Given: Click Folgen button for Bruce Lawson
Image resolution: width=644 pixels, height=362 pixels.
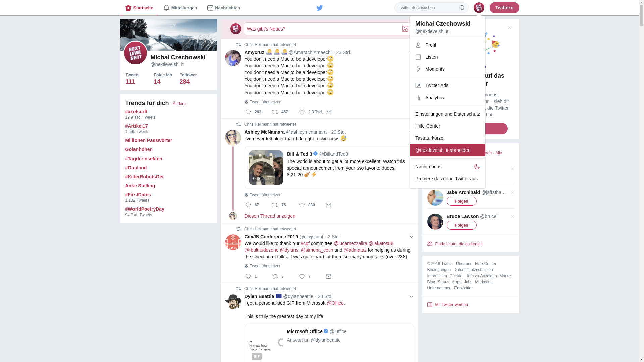Looking at the screenshot, I should [x=461, y=225].
